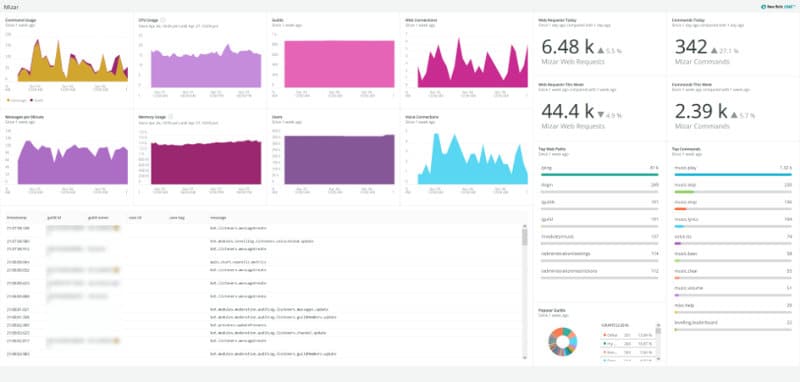This screenshot has height=382, width=800.
Task: Click the New Relic logo in header
Action: click(x=779, y=7)
